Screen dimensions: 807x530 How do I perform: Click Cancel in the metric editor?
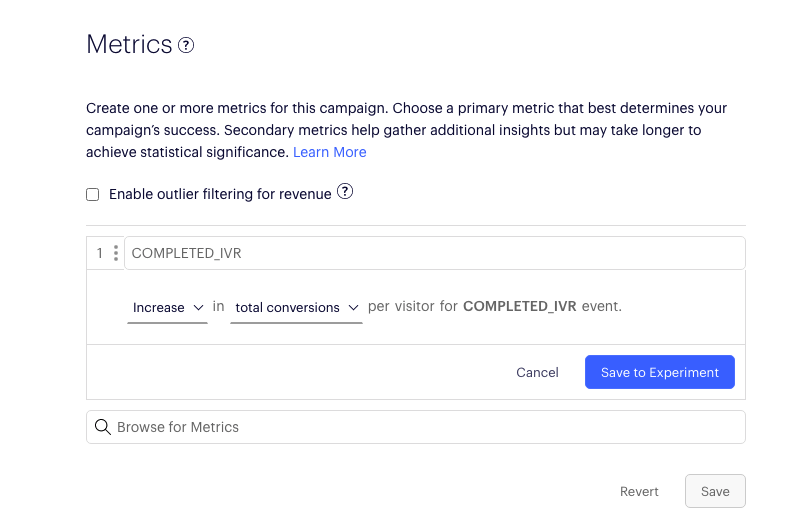[x=537, y=372]
